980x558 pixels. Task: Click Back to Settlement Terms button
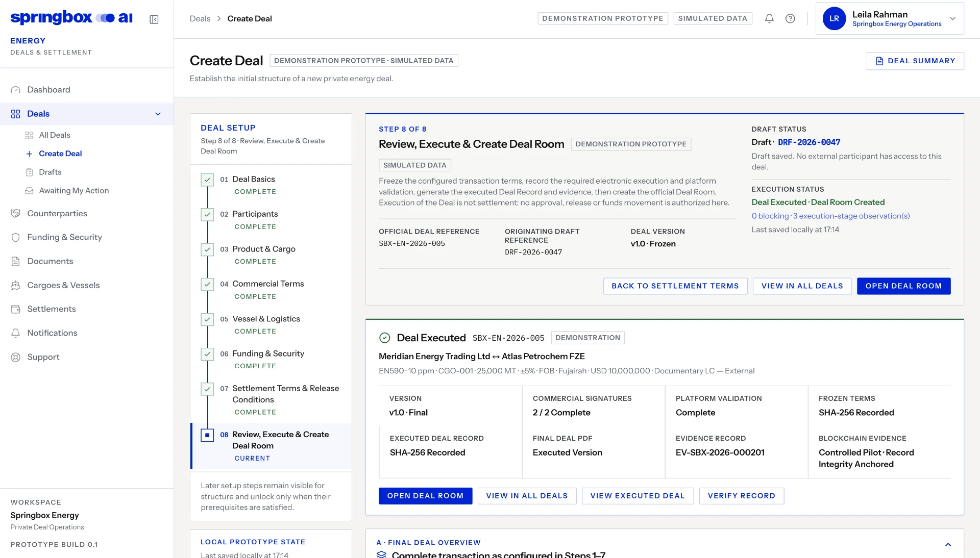(x=675, y=286)
